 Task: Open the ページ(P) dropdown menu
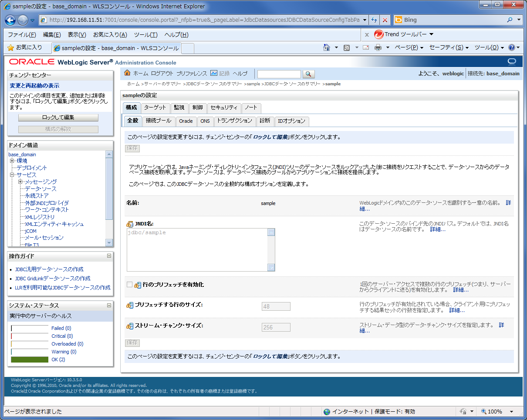(409, 47)
